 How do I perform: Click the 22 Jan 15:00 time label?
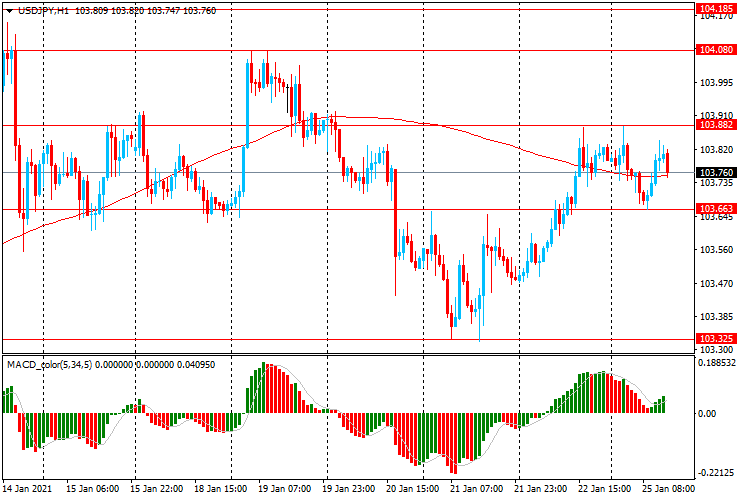pos(605,489)
